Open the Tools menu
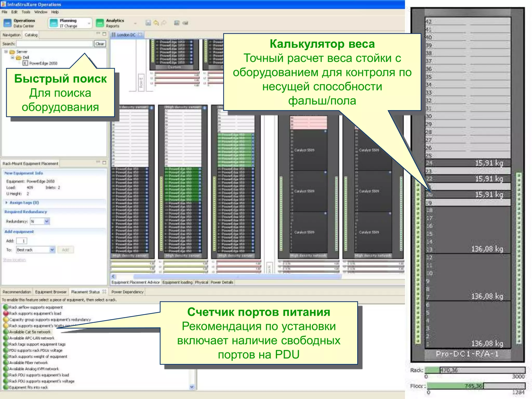This screenshot has width=532, height=399. click(x=26, y=12)
